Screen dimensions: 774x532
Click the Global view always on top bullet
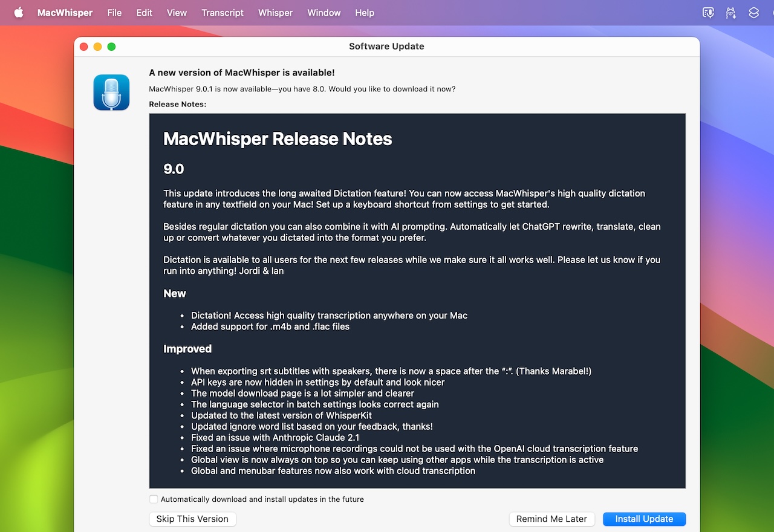397,459
